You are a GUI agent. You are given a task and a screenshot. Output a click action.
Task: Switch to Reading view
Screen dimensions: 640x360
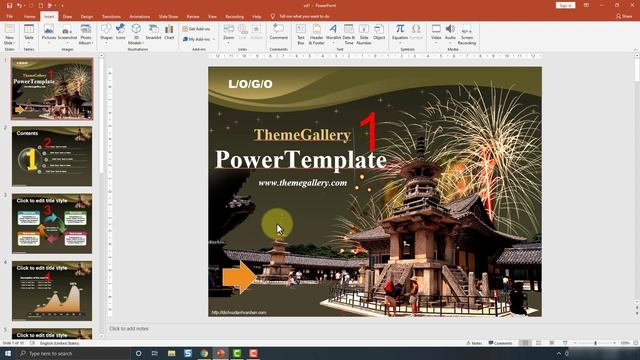(552, 343)
